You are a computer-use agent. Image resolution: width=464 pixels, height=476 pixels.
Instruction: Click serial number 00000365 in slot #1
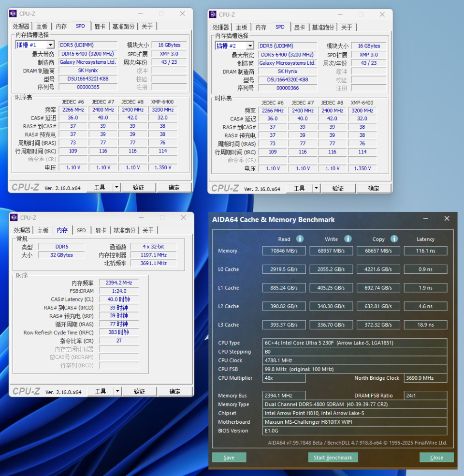88,87
